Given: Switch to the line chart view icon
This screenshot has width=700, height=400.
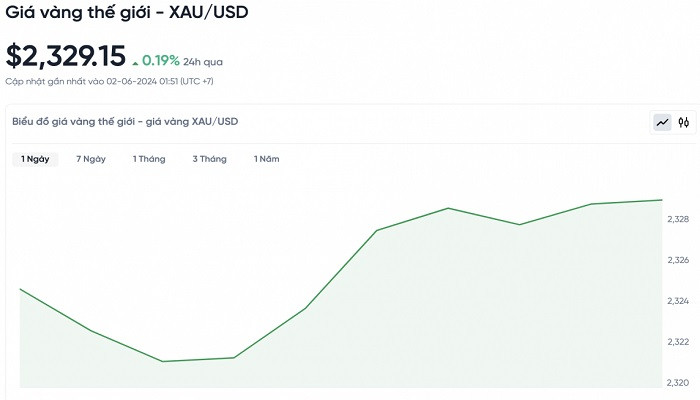Looking at the screenshot, I should (662, 122).
